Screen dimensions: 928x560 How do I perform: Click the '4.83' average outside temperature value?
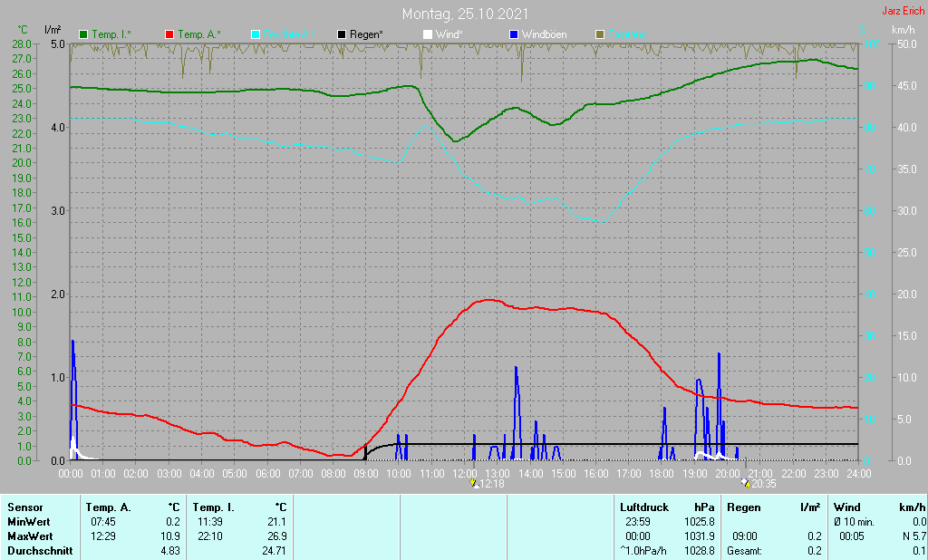point(170,551)
